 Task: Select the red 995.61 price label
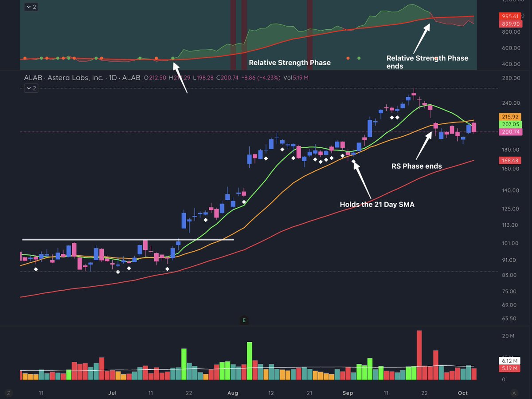pyautogui.click(x=509, y=16)
